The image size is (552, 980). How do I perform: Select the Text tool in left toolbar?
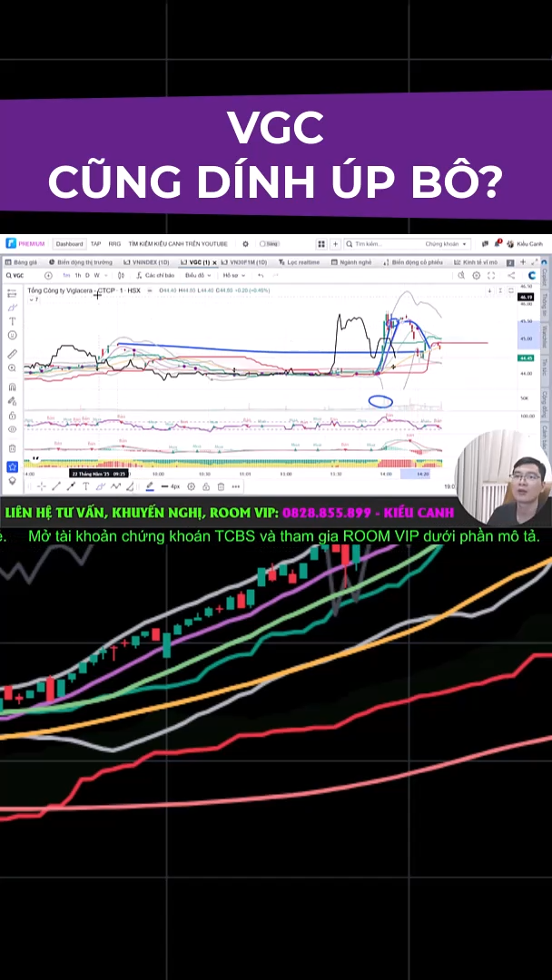pyautogui.click(x=12, y=321)
